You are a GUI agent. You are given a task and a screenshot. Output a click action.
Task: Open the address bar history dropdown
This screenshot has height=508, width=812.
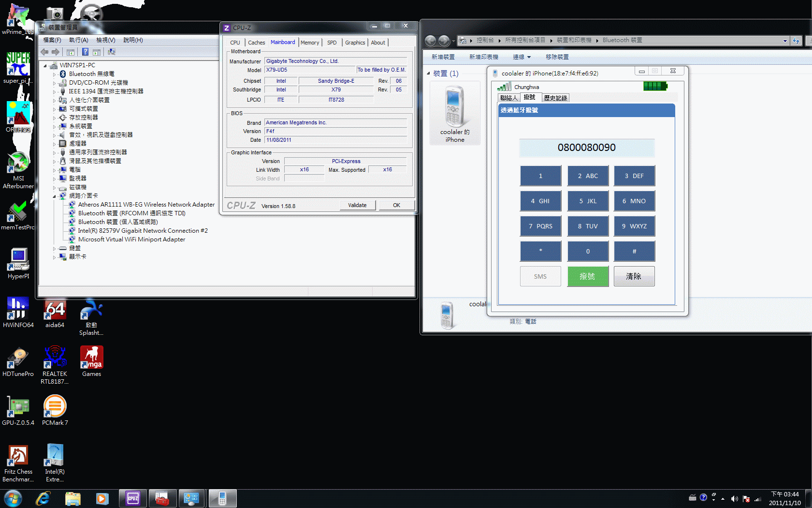(x=785, y=41)
